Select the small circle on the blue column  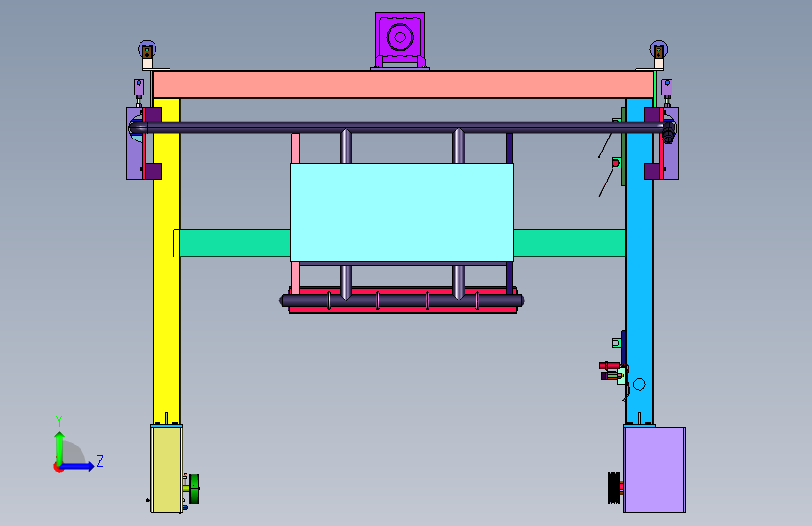[640, 384]
